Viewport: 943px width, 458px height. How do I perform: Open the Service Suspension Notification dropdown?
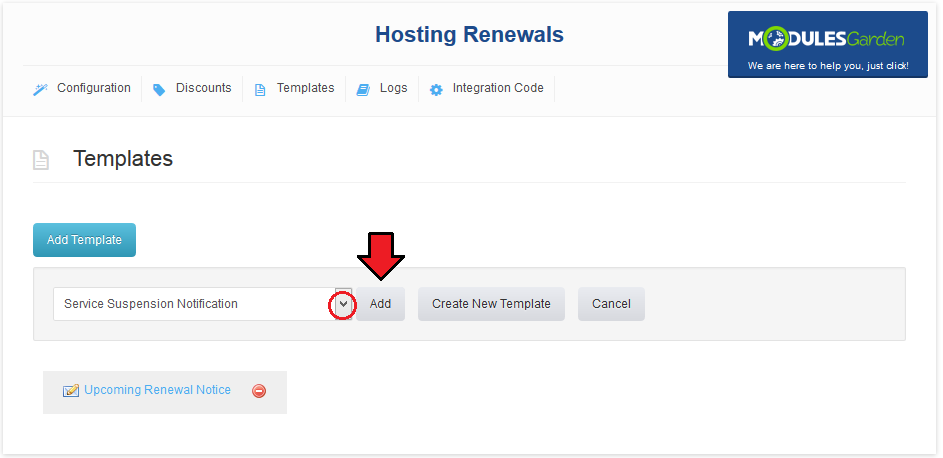(x=202, y=304)
